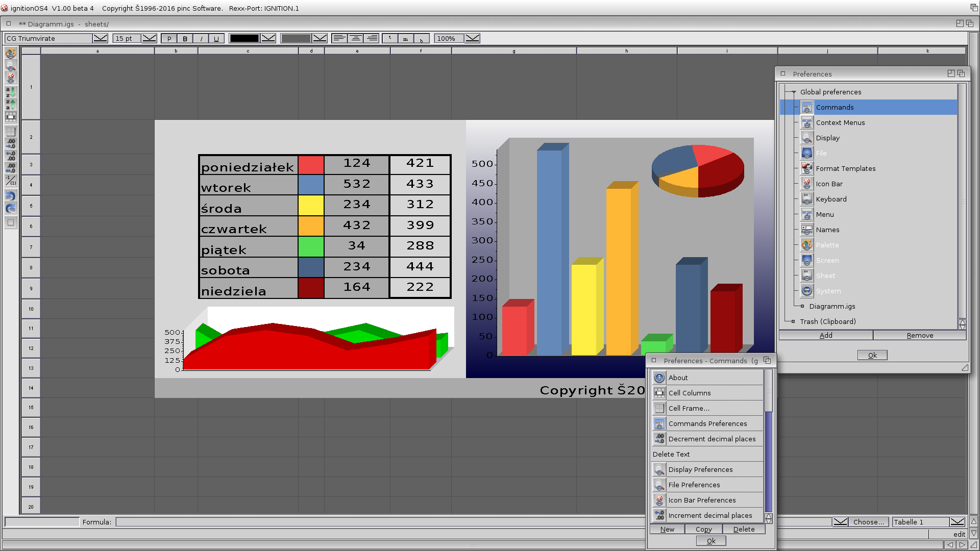The width and height of the screenshot is (980, 551).
Task: Click the Decrement decimal places icon in left bar
Action: point(11,143)
